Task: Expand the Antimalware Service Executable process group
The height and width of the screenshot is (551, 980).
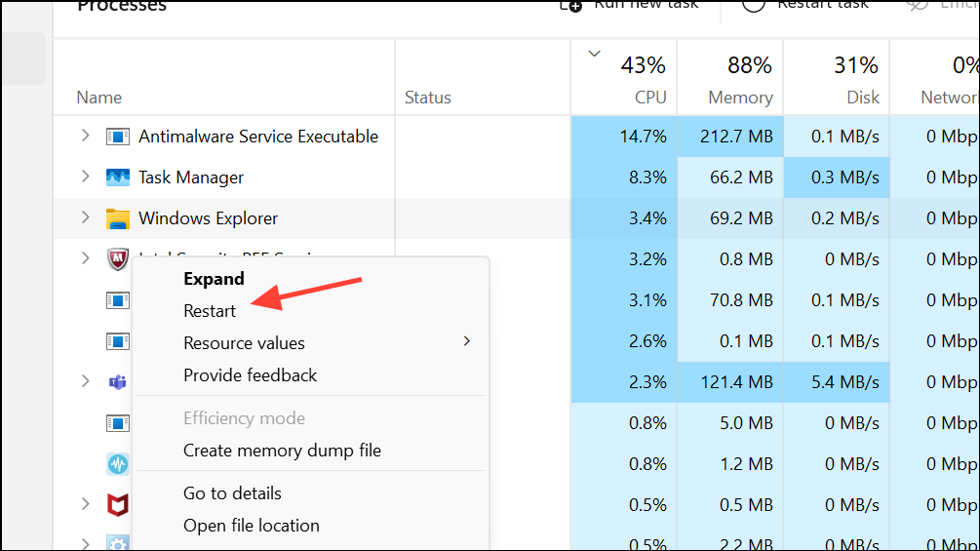Action: pos(86,135)
